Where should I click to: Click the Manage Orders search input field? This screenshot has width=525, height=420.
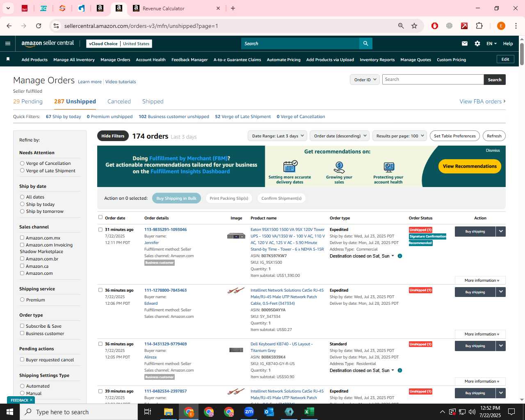click(433, 80)
